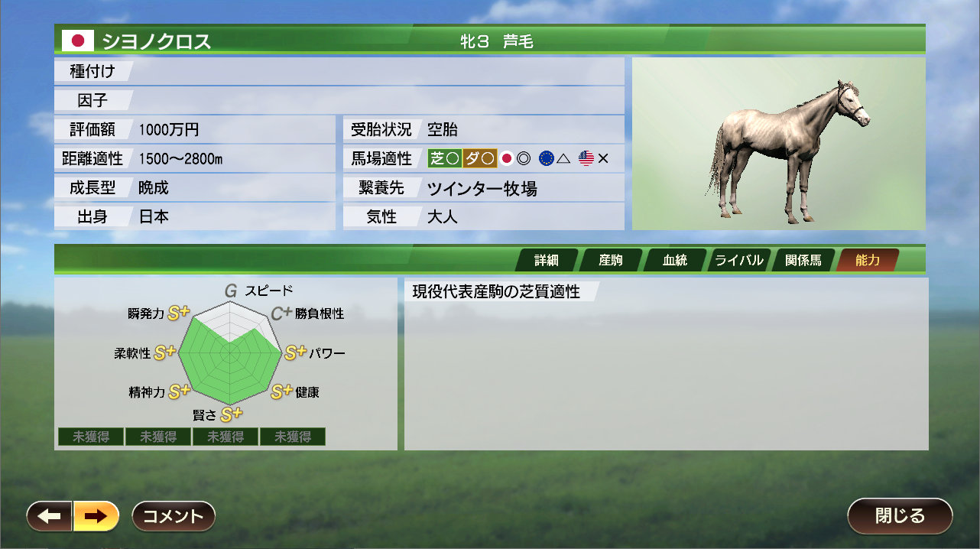
Task: Click the ツインター牧場 farm name
Action: pos(482,188)
